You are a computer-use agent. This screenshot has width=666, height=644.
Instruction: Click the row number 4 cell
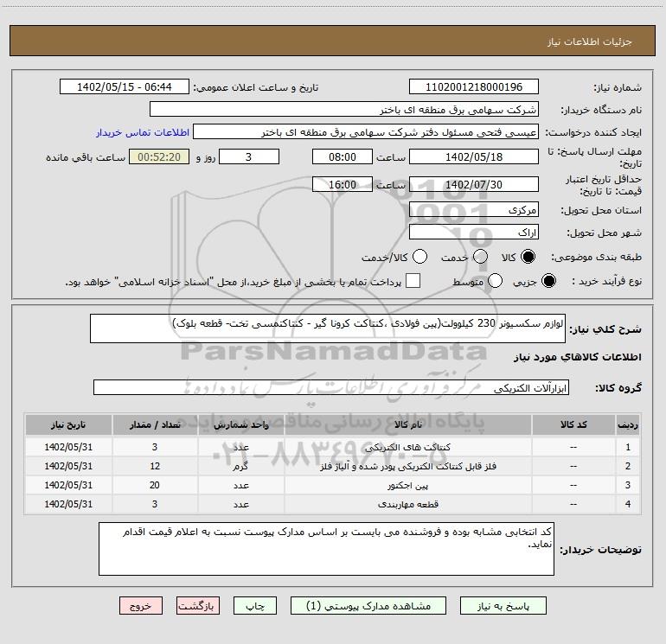click(628, 504)
